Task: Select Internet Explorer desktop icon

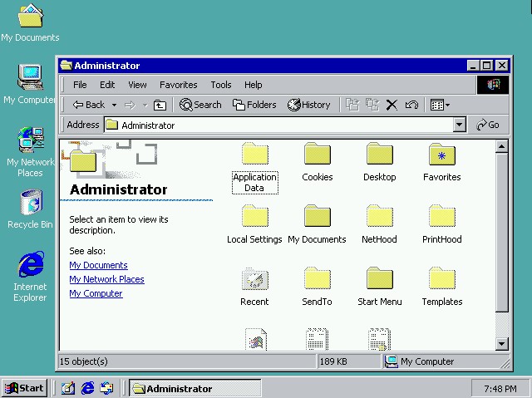Action: [30, 277]
